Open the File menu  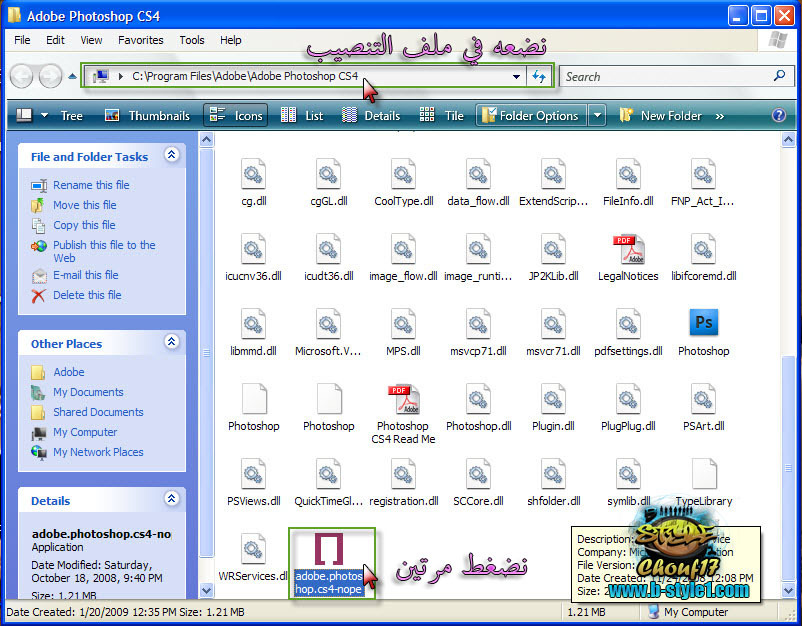tap(22, 40)
